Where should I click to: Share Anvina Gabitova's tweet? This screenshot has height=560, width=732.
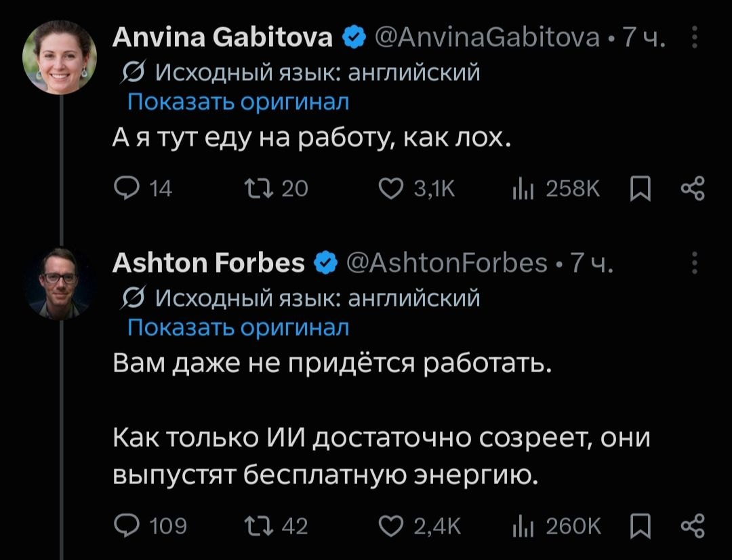693,188
